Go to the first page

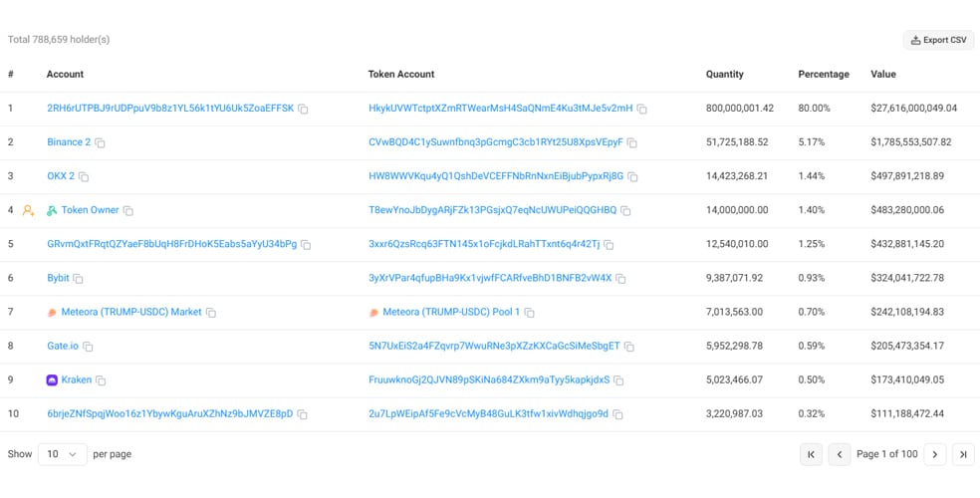pyautogui.click(x=812, y=454)
